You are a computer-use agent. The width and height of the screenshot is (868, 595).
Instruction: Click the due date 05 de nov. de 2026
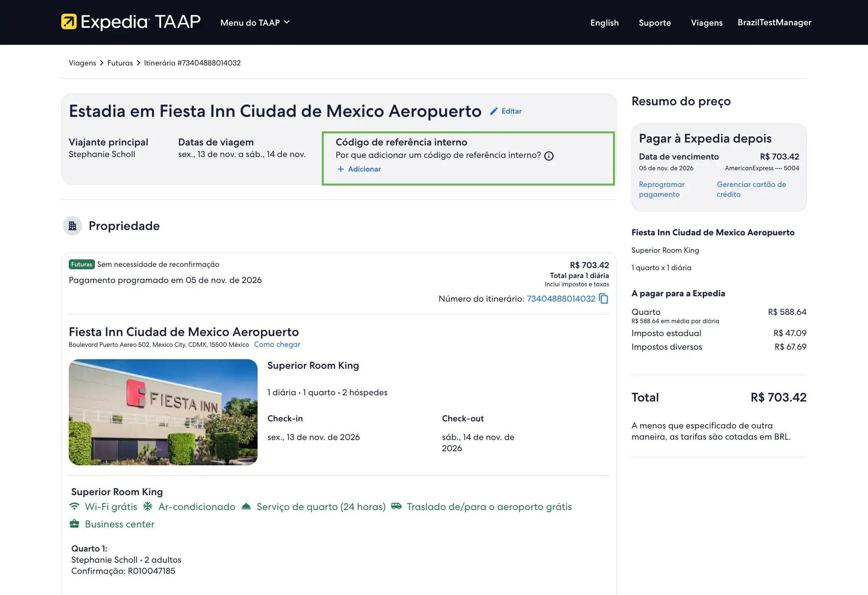tap(666, 168)
